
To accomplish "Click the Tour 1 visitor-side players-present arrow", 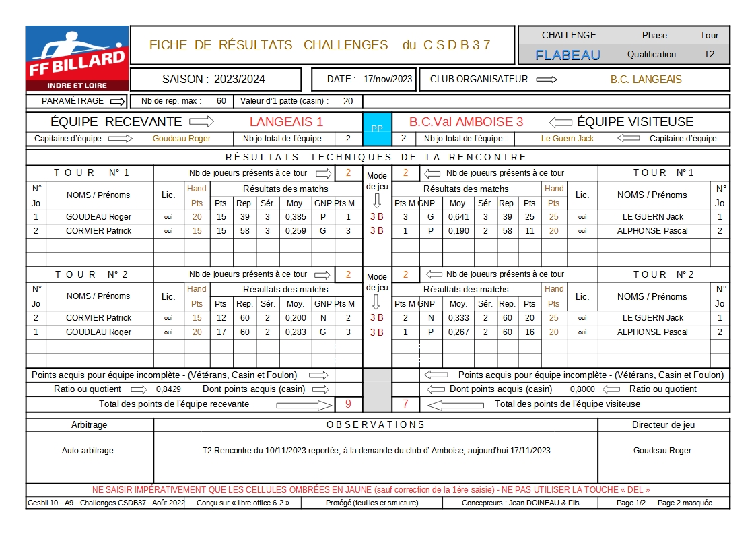I will [432, 173].
